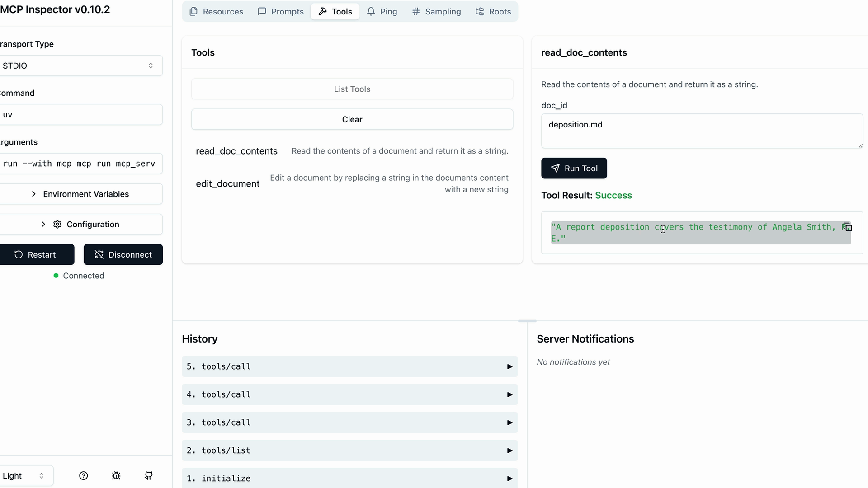Click the Ping tab bell icon
Screen dimensions: 868x488
[371, 11]
